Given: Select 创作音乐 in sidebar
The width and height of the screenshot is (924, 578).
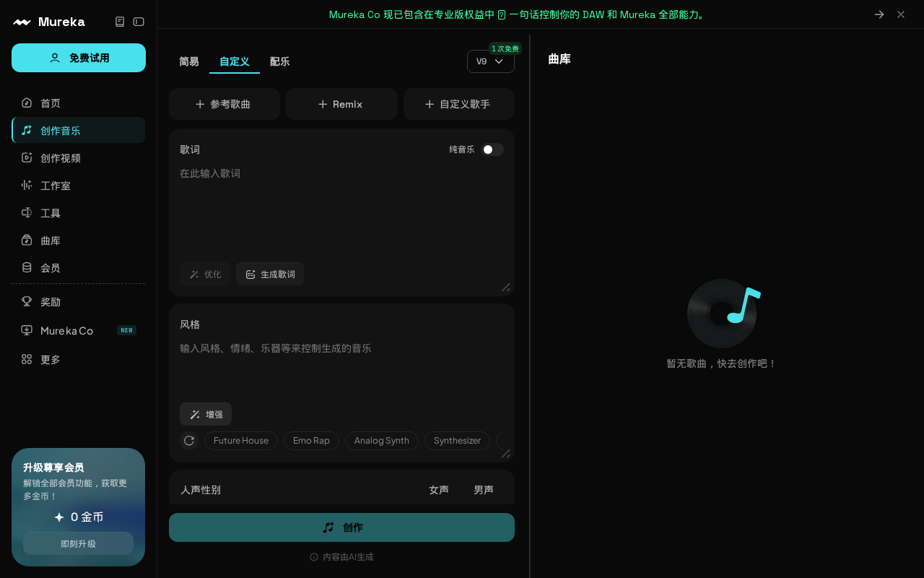Looking at the screenshot, I should [78, 130].
